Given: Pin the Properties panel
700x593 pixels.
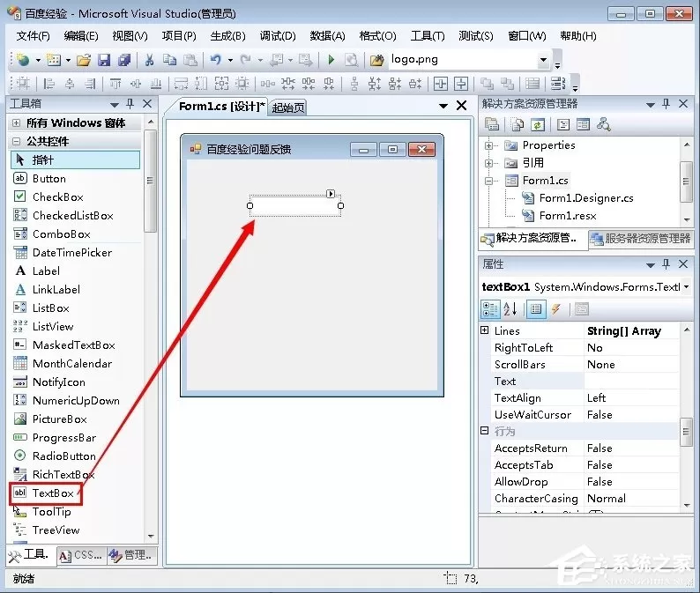Looking at the screenshot, I should [x=666, y=264].
